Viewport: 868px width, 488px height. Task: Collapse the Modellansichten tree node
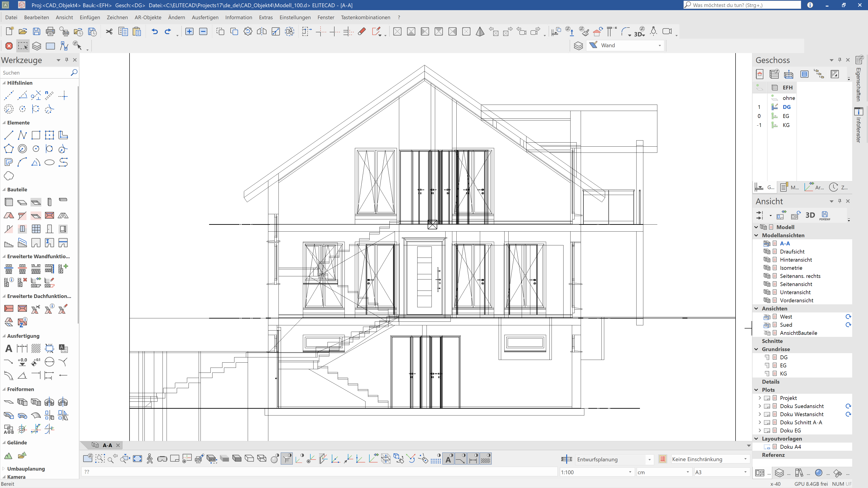(756, 235)
